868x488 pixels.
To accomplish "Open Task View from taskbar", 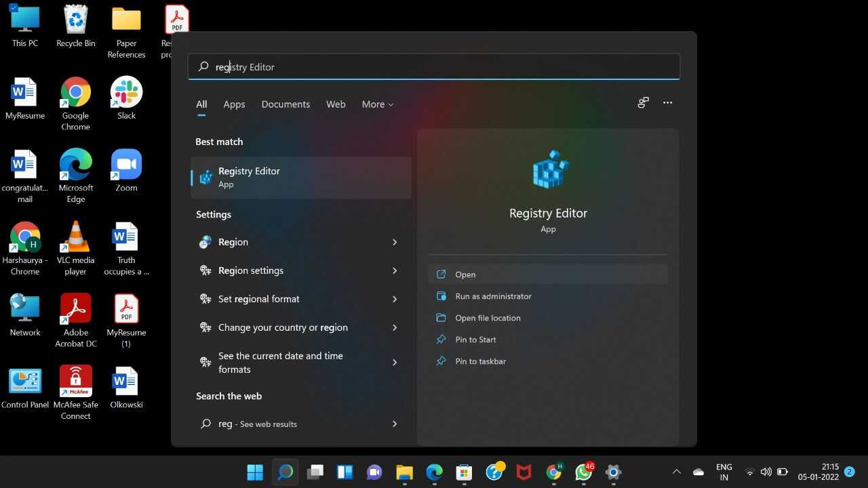I will tap(315, 472).
